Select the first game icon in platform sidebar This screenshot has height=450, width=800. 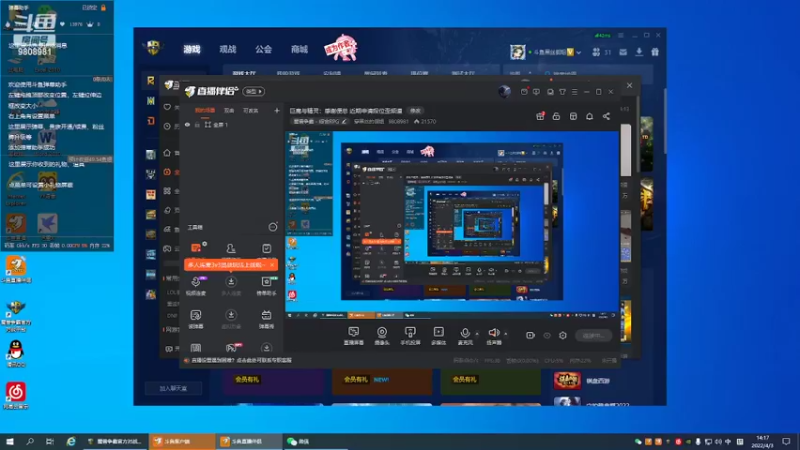151,81
